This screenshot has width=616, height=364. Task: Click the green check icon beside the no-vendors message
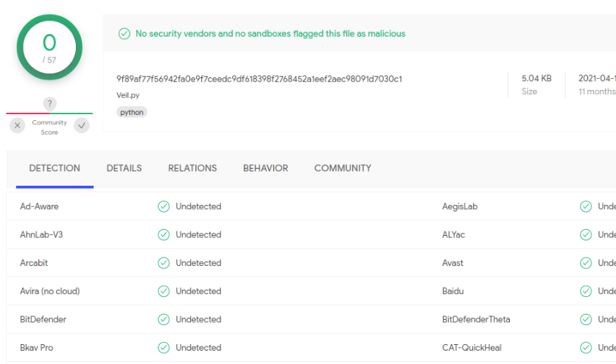[x=125, y=34]
